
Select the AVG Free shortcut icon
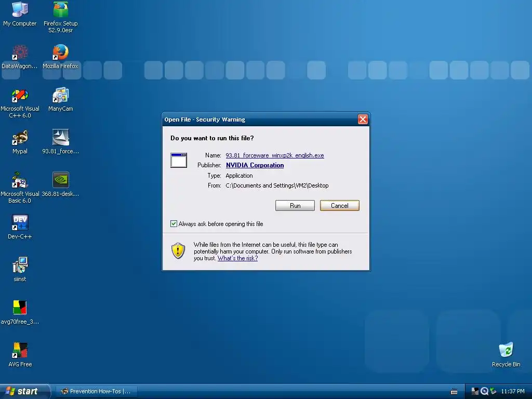point(20,355)
